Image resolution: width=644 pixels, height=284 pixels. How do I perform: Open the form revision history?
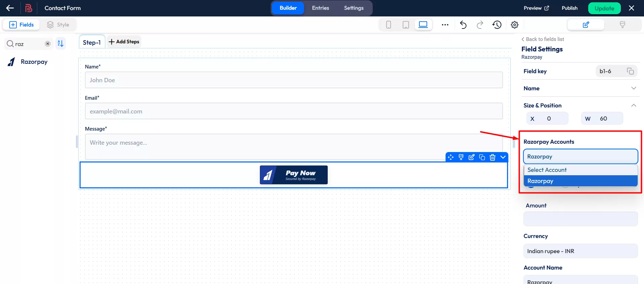[497, 25]
